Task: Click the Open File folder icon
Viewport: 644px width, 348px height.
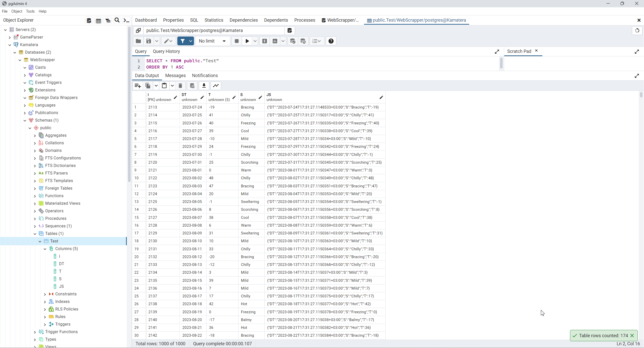Action: (138, 41)
